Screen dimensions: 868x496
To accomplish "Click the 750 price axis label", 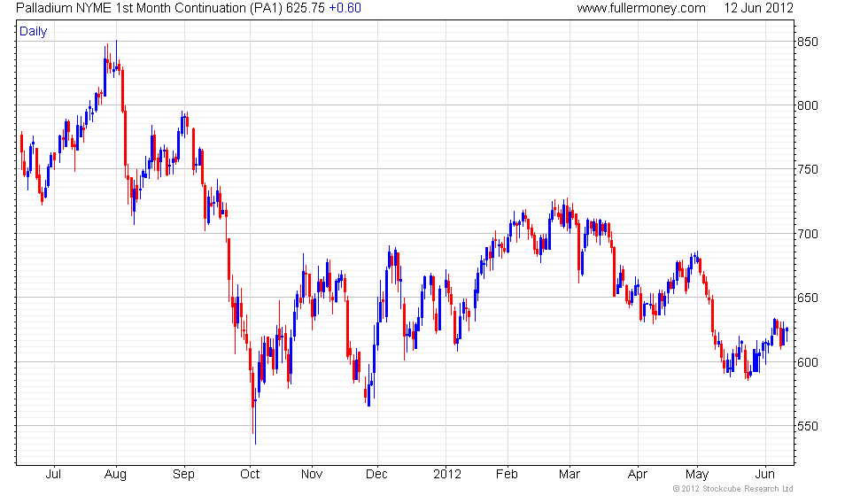I will pos(807,170).
